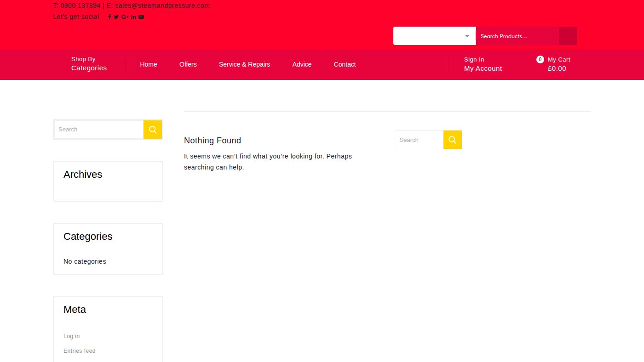The image size is (644, 362).
Task: Click the yellow search button under Nothing Found area
Action: point(453,140)
